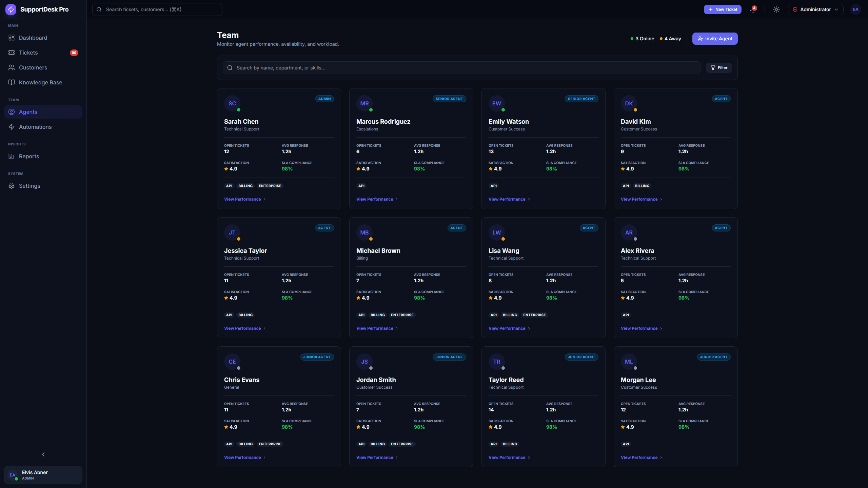The image size is (868, 488).
Task: Open Reports in sidebar
Action: (43, 156)
